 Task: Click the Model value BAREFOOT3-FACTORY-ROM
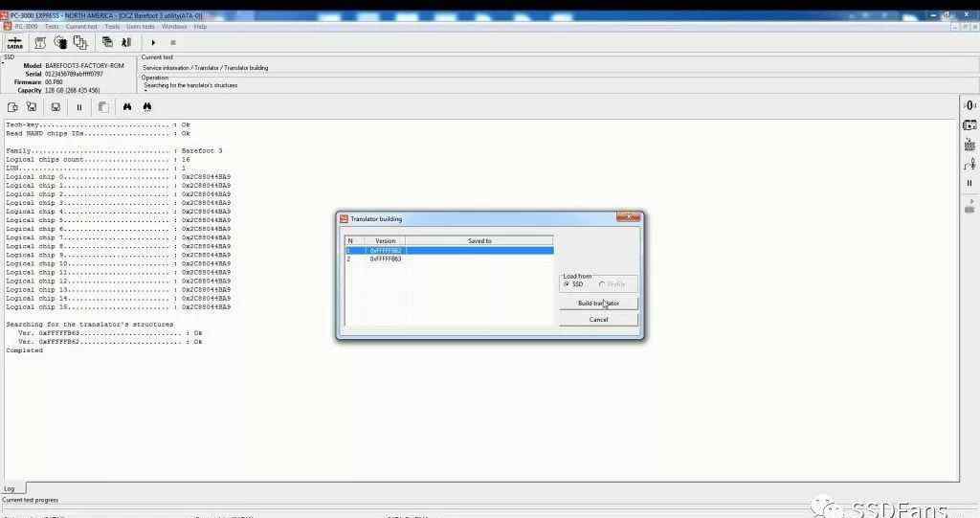(x=84, y=66)
